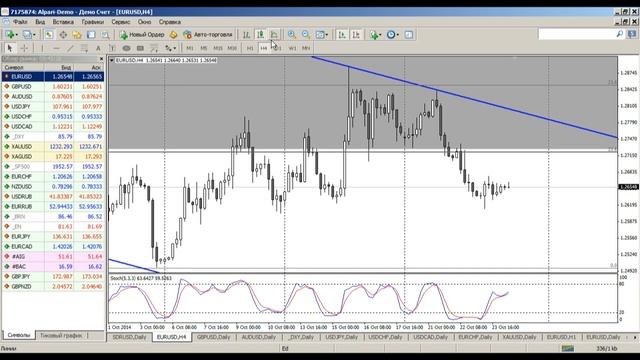Open the Файл menu
The height and width of the screenshot is (360, 640).
20,22
